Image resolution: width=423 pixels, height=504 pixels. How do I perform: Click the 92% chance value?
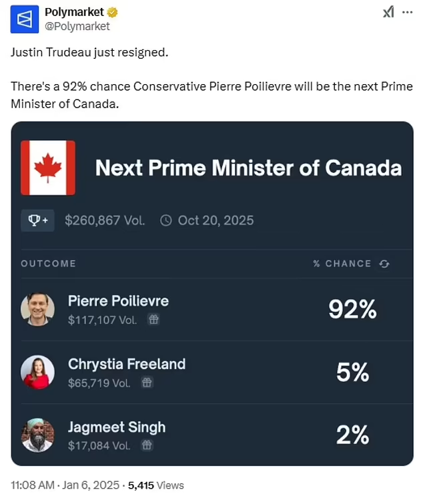pyautogui.click(x=352, y=309)
